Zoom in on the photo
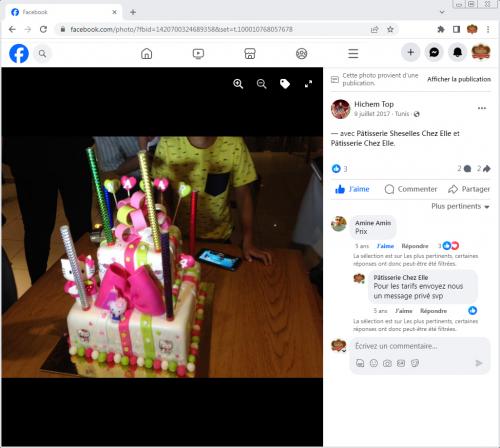The image size is (500, 448). click(x=238, y=84)
